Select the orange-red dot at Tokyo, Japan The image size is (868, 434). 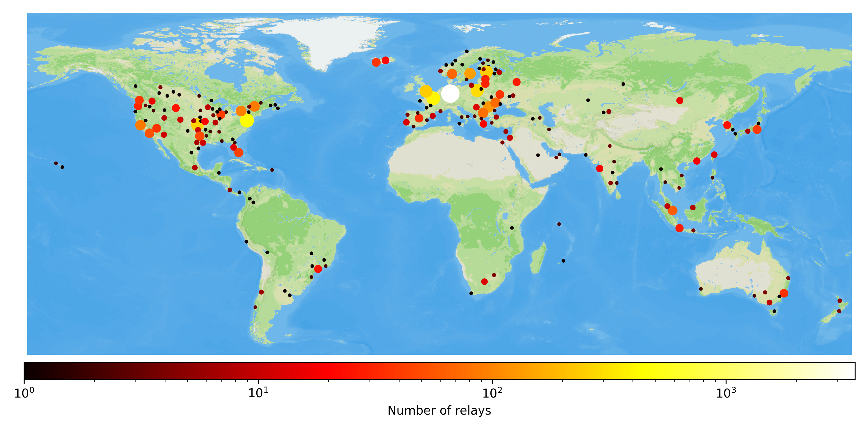(x=757, y=129)
